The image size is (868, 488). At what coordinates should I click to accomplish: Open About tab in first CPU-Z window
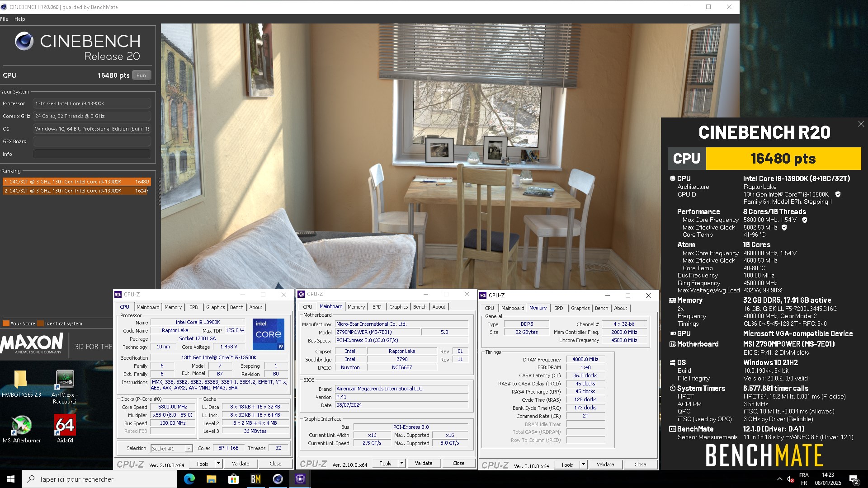click(256, 307)
